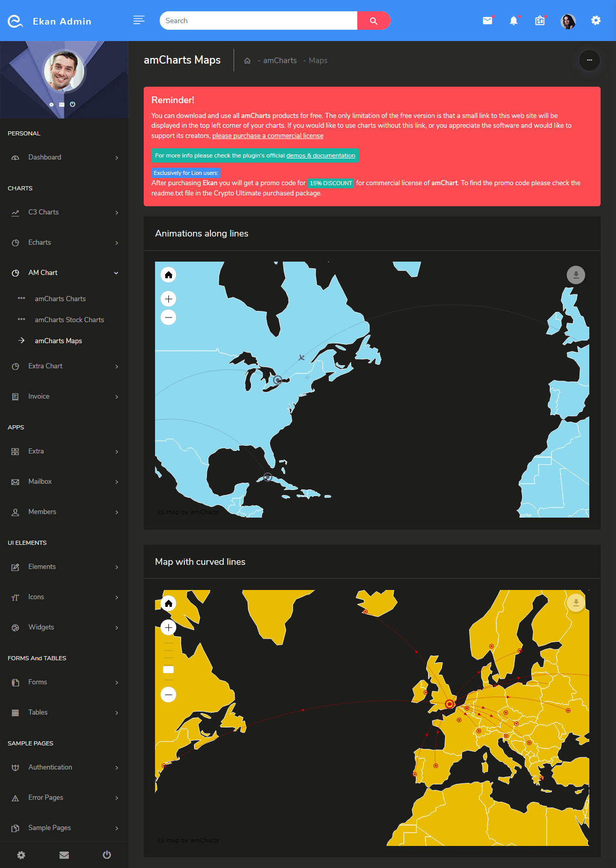Click the profile photo in sidebar
The height and width of the screenshot is (868, 616).
(64, 71)
